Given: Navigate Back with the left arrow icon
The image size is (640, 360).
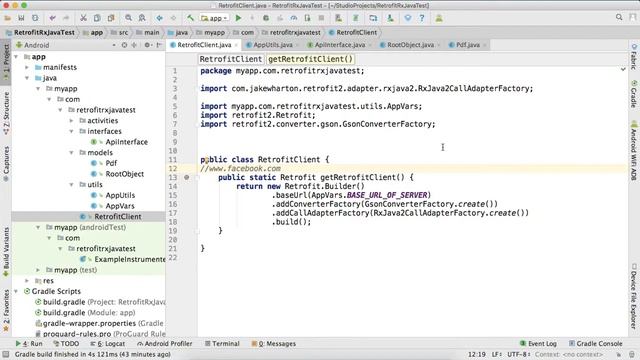Looking at the screenshot, I should click(x=159, y=18).
